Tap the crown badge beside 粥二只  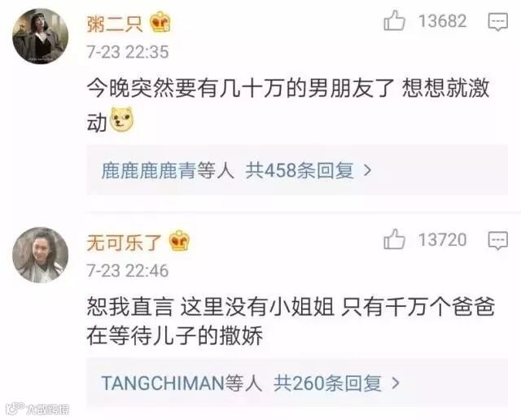160,22
